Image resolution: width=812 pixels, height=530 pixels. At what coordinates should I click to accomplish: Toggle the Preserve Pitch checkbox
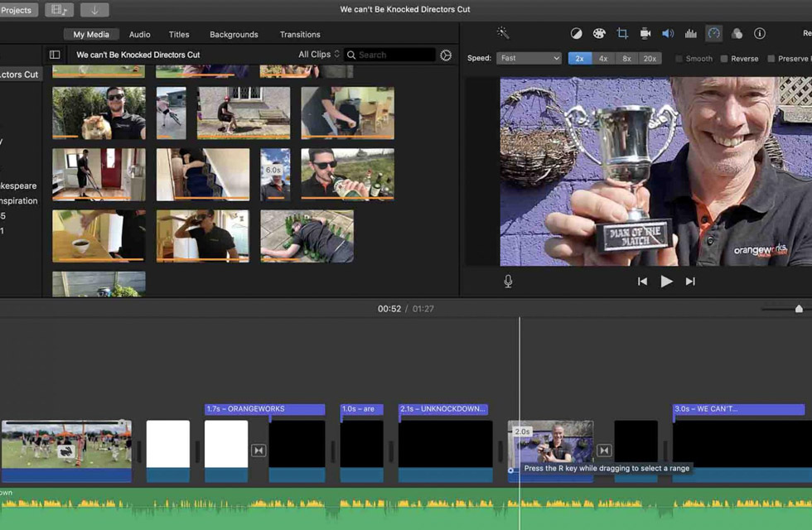pos(771,59)
